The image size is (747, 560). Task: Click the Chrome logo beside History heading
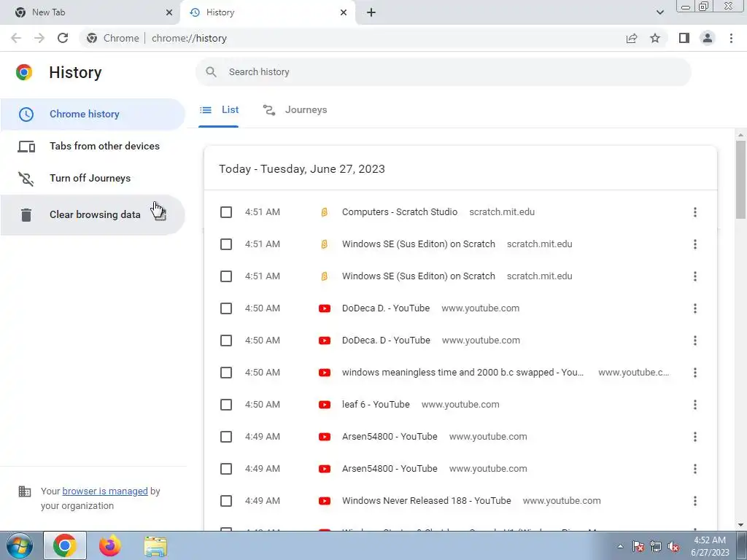click(x=24, y=72)
